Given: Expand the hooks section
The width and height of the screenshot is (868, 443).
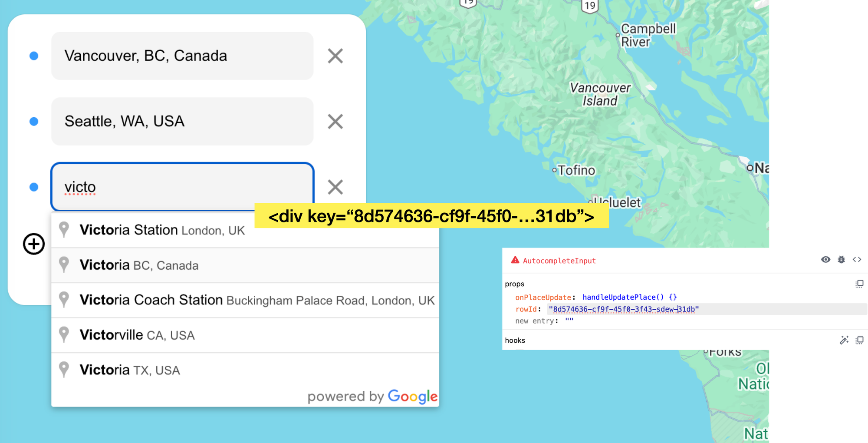Looking at the screenshot, I should click(515, 341).
